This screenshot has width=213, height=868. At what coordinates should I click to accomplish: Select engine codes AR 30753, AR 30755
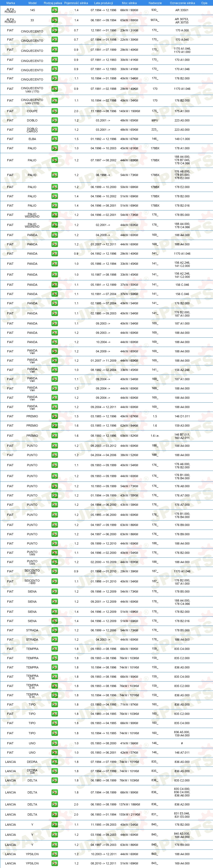click(x=182, y=20)
